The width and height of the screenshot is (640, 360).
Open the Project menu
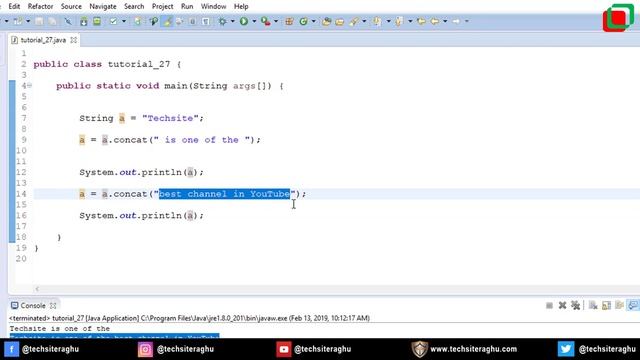click(162, 7)
